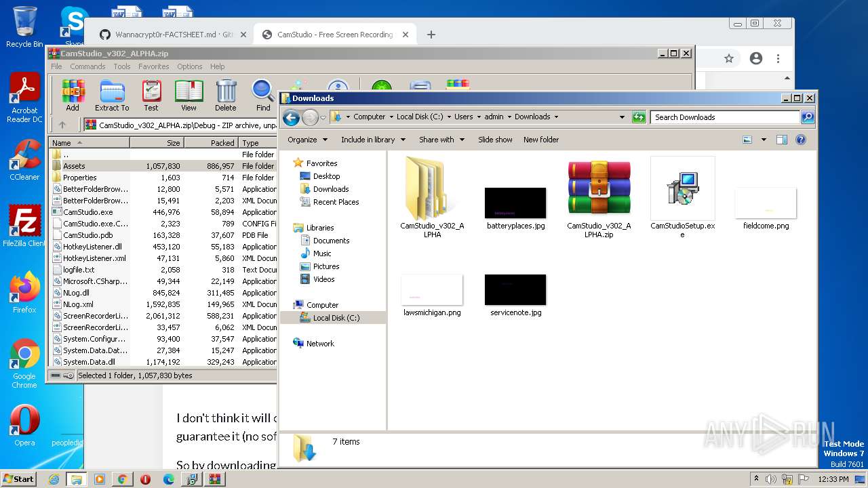Sort WinRAR list by Size column
The height and width of the screenshot is (488, 868).
(157, 143)
